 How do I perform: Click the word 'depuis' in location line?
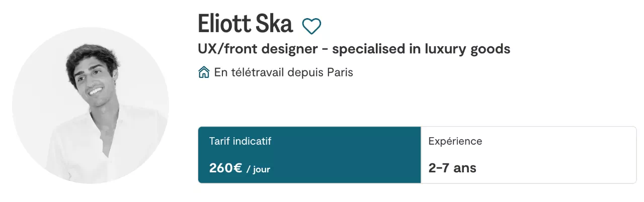[305, 72]
